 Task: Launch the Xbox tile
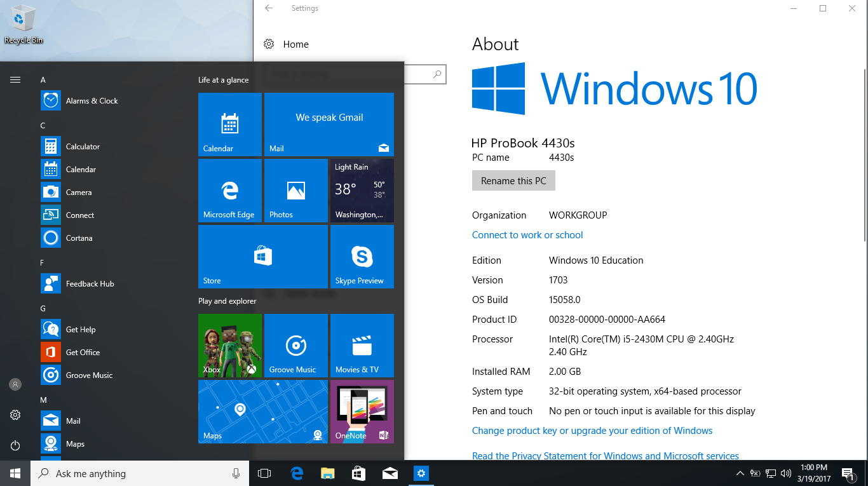click(230, 346)
